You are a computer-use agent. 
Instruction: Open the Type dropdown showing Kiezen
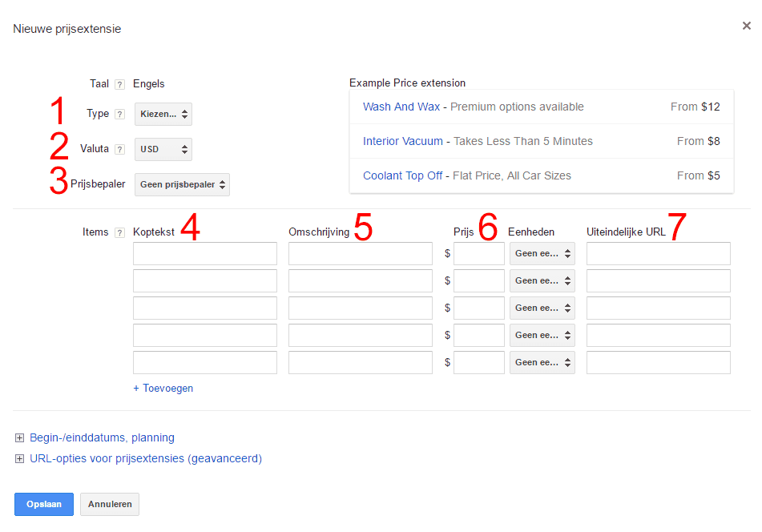(163, 115)
